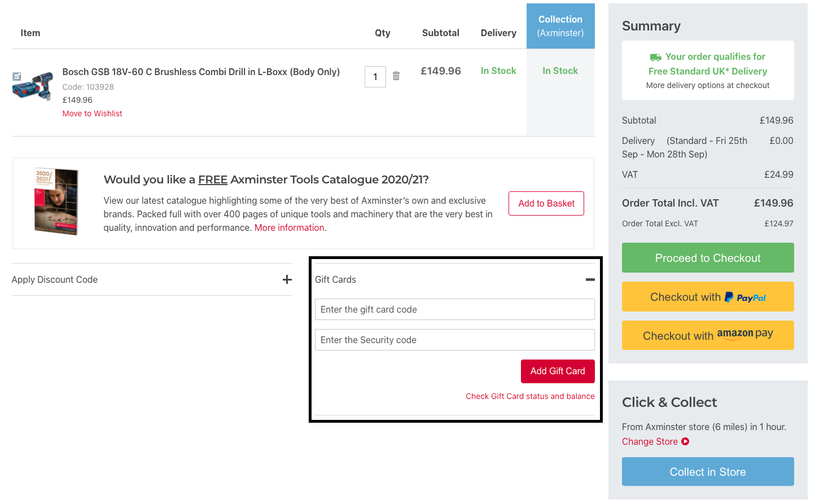
Task: Open the free catalogue cover image
Action: coord(56,201)
